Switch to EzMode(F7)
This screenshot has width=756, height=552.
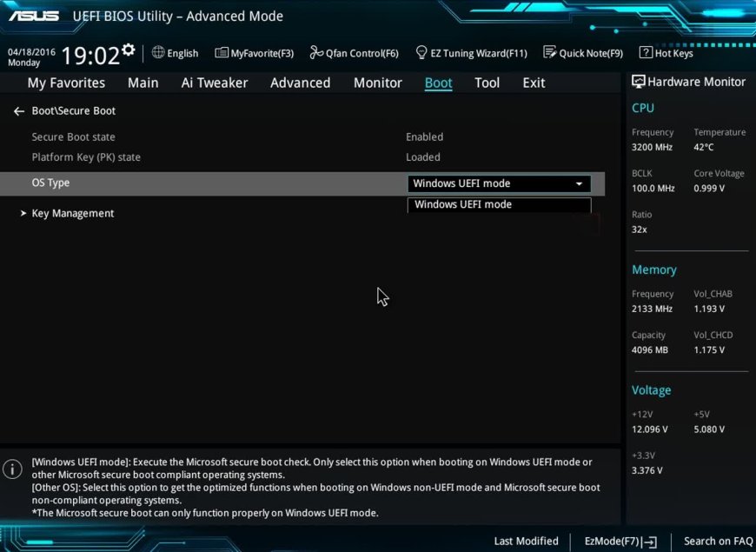tap(620, 541)
